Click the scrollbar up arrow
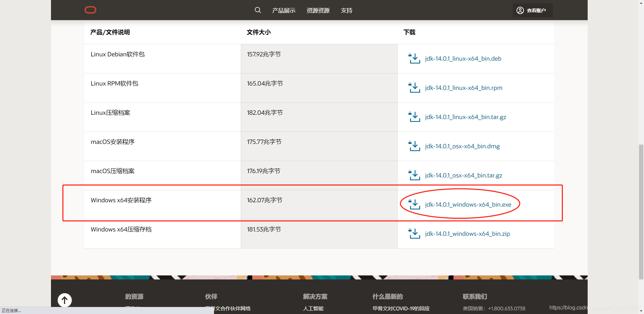Image resolution: width=644 pixels, height=314 pixels. pos(641,3)
